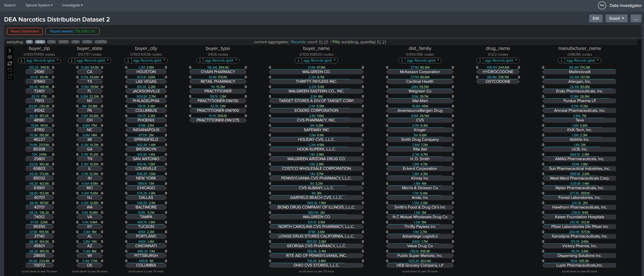Viewport: 644px width, 276px height.
Task: Select the Cardinal Health node
Action: [420, 82]
